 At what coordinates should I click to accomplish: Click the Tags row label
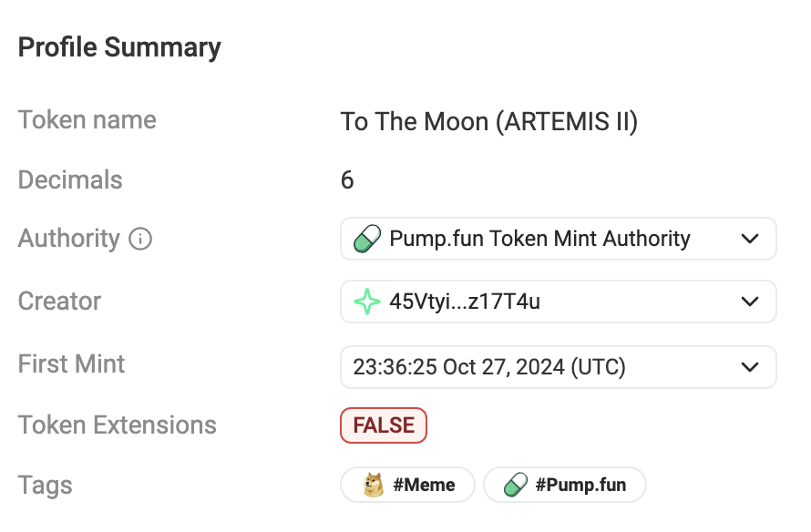coord(46,486)
